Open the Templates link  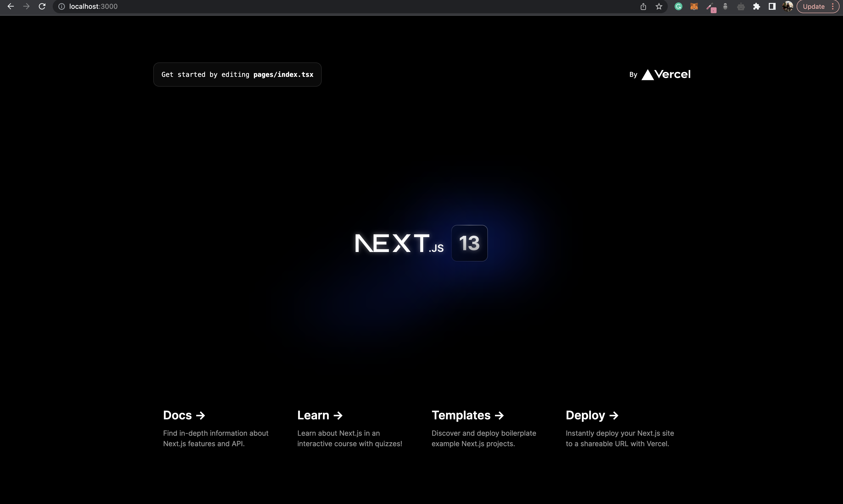click(468, 415)
